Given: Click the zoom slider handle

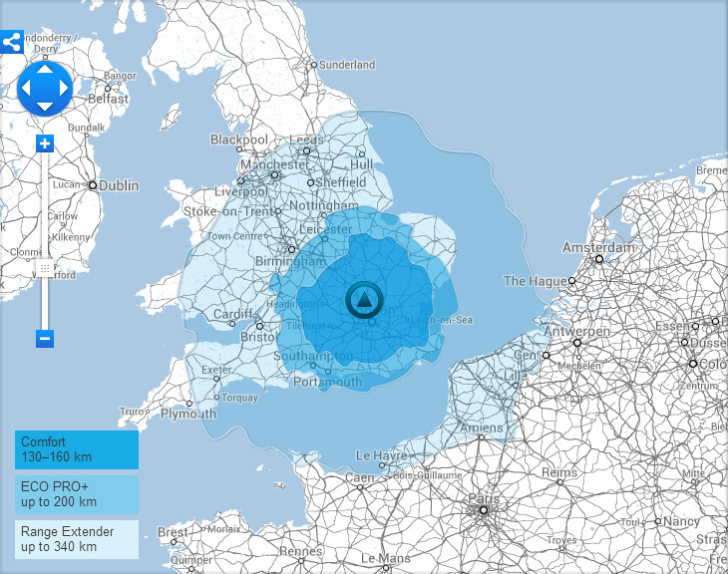Looking at the screenshot, I should click(45, 268).
